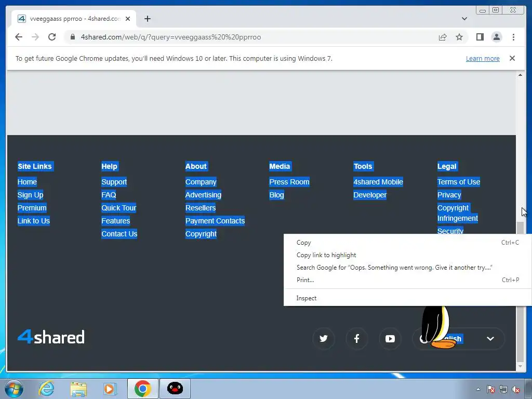Open the Premium footer link
Viewport: 532px width, 399px height.
point(32,208)
